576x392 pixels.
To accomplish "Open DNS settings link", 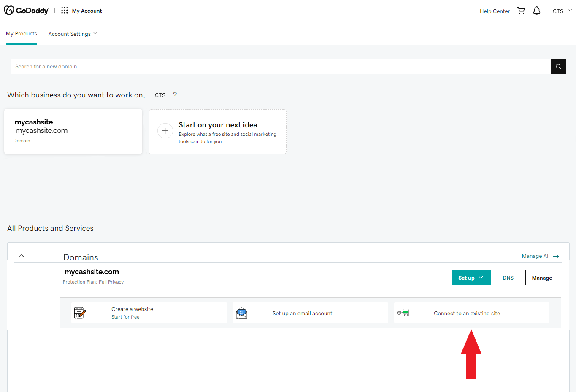I will point(508,278).
